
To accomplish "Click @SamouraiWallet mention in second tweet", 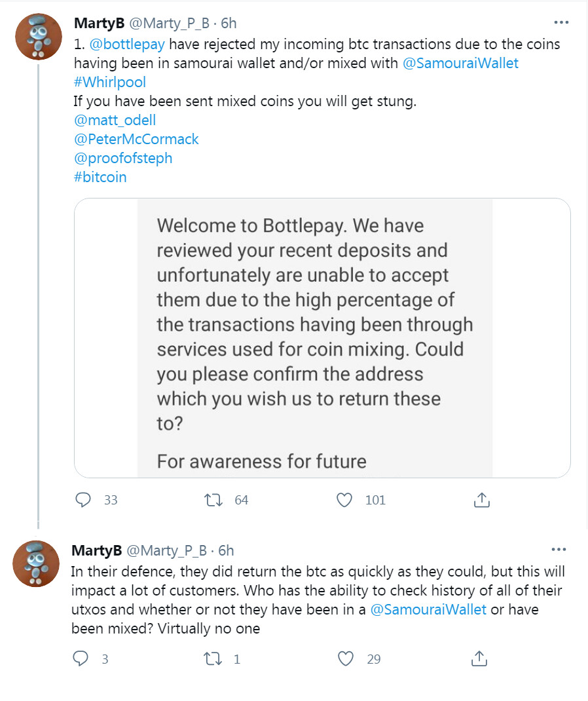I will click(x=428, y=609).
